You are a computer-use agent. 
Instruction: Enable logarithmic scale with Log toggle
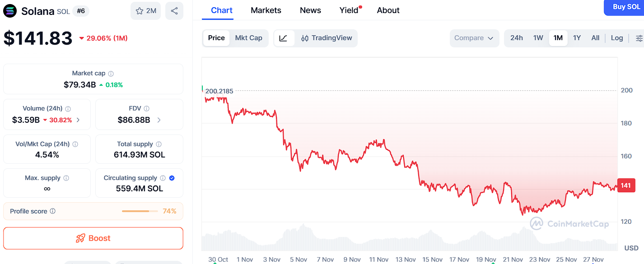click(617, 38)
